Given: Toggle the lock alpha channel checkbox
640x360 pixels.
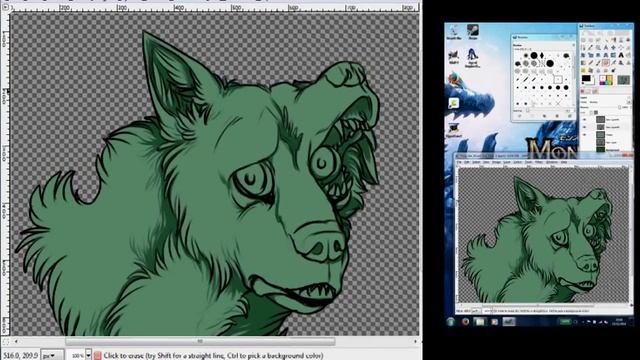Looking at the screenshot, I should point(596,112).
